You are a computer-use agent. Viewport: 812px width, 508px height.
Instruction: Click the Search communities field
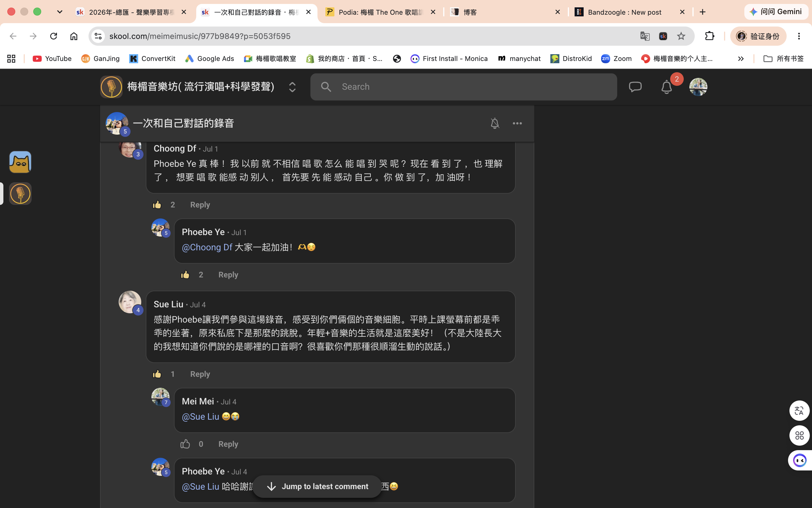[x=464, y=87]
